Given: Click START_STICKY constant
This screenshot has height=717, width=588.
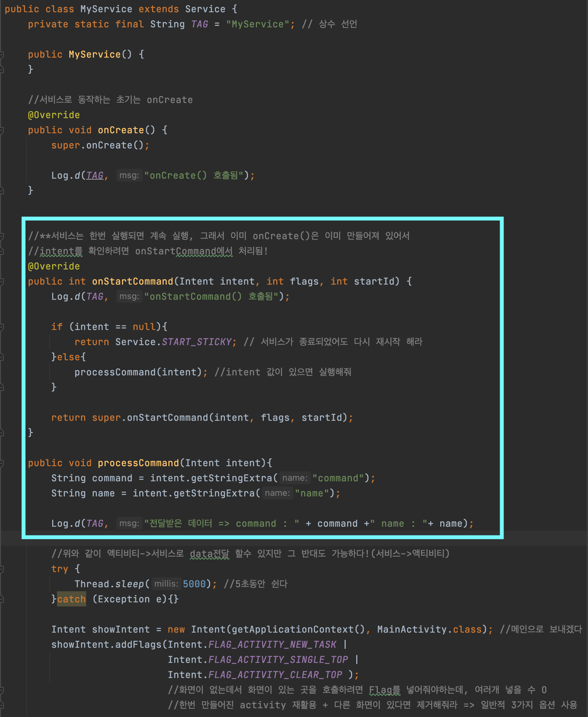Looking at the screenshot, I should coord(197,342).
